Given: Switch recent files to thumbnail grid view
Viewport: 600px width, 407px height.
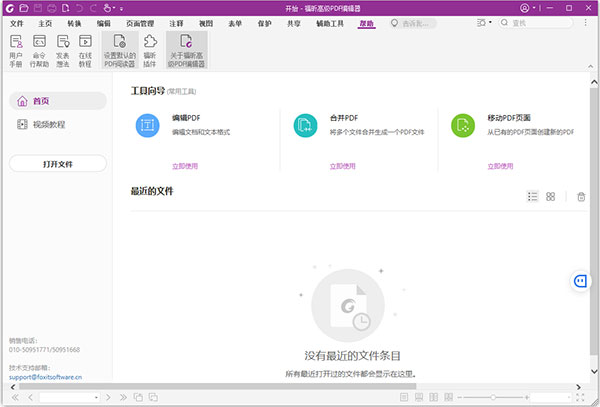Looking at the screenshot, I should (550, 197).
